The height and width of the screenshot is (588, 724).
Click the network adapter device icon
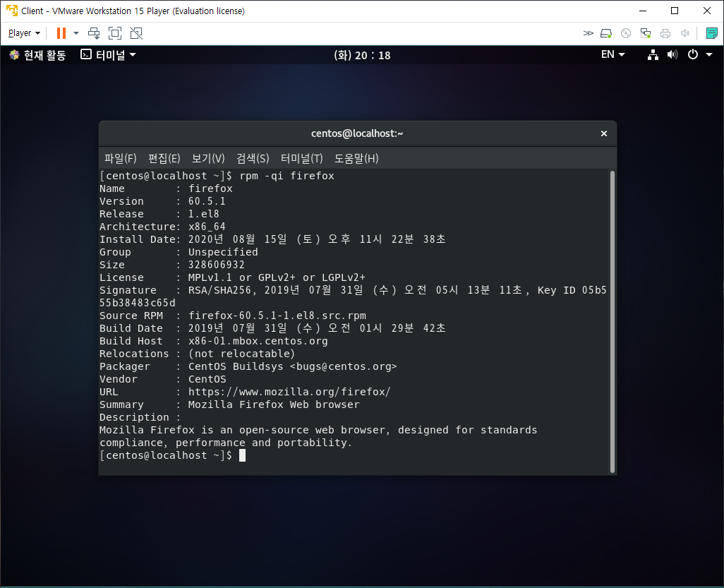coord(646,33)
